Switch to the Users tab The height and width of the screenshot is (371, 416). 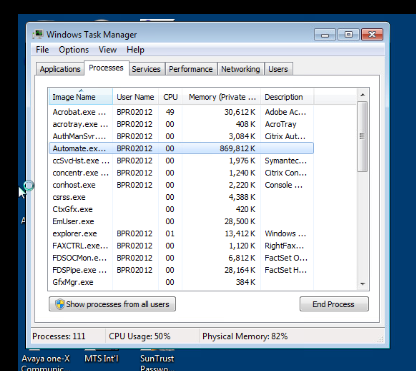coord(278,69)
